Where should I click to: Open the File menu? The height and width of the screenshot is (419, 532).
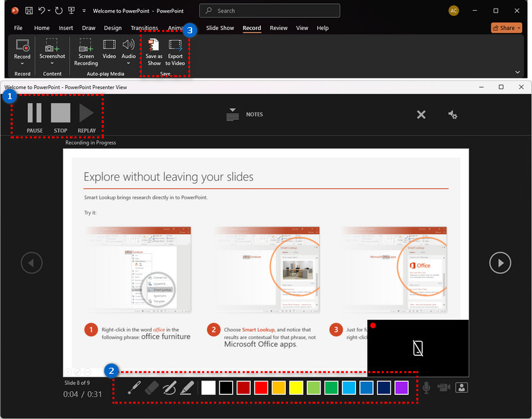click(x=19, y=28)
